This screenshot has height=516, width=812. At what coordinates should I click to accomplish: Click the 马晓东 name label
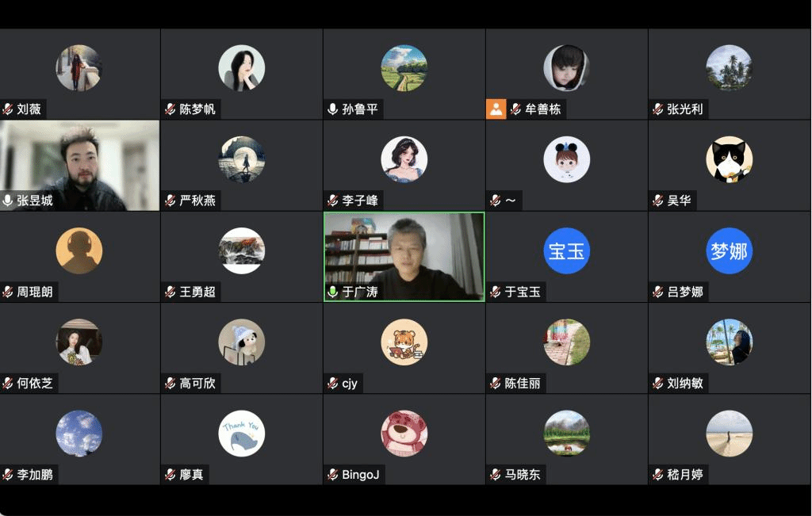pyautogui.click(x=523, y=475)
